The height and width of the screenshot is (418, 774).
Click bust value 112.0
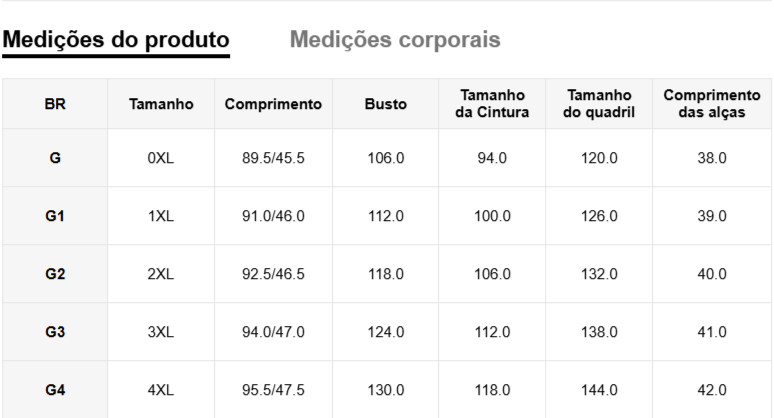[385, 216]
